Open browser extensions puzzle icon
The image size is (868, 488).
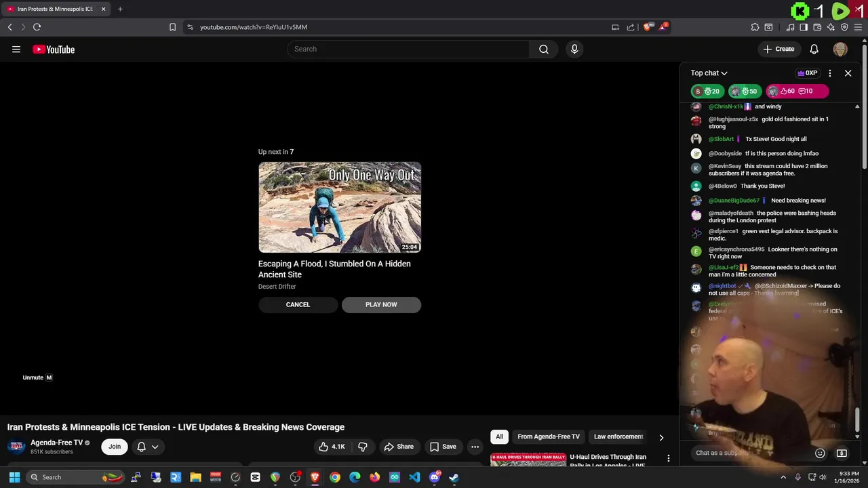[755, 27]
